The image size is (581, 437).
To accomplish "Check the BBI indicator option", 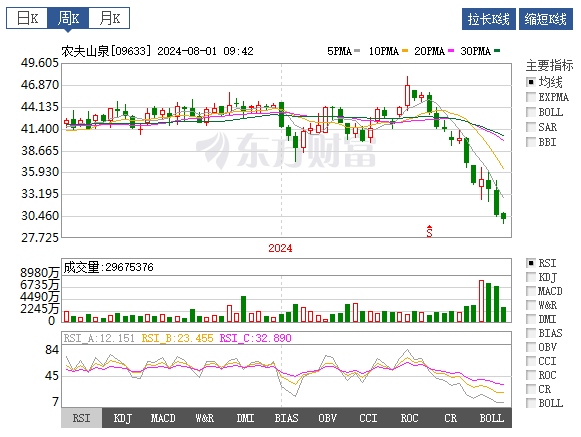I will coord(531,142).
